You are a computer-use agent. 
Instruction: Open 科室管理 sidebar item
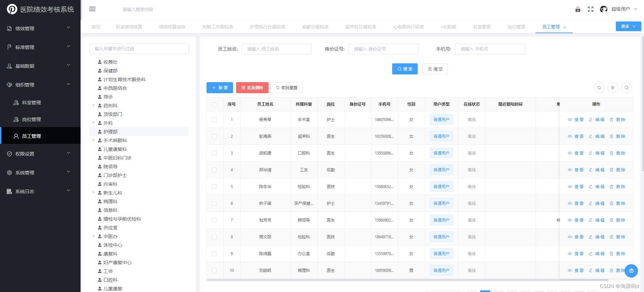click(40, 103)
